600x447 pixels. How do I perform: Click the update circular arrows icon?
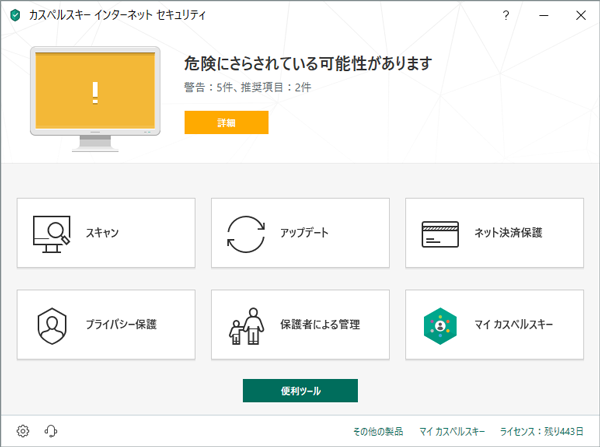246,234
